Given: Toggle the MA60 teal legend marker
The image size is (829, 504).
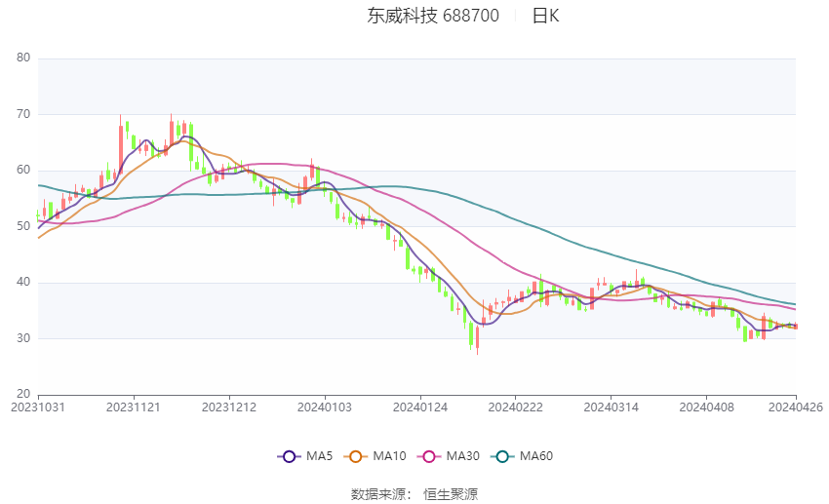Looking at the screenshot, I should (502, 456).
